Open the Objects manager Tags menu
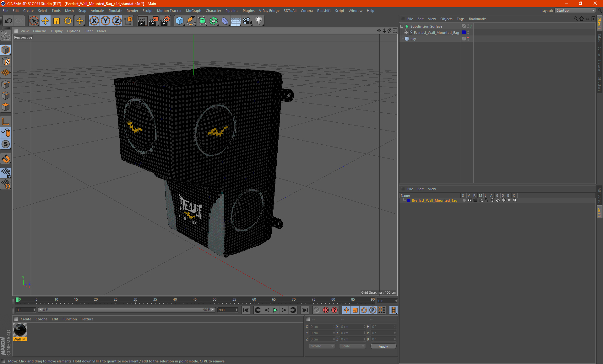 coord(460,19)
